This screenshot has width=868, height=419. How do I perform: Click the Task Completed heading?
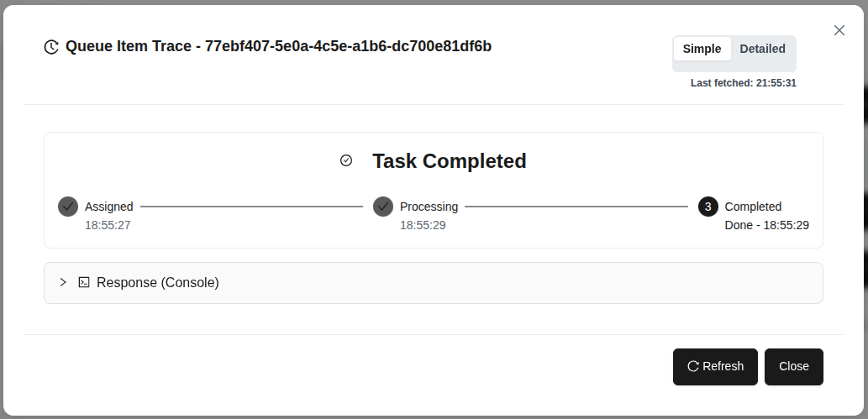(x=449, y=161)
